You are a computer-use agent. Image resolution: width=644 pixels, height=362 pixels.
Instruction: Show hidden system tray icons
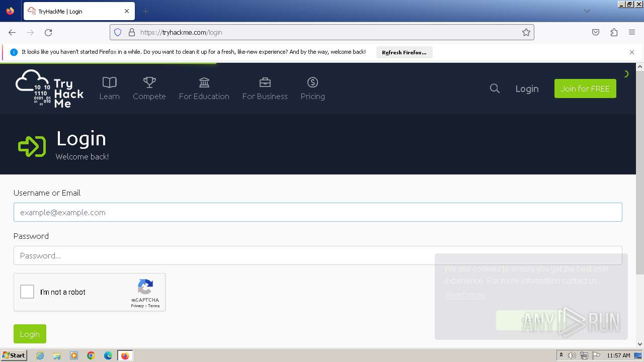click(561, 355)
